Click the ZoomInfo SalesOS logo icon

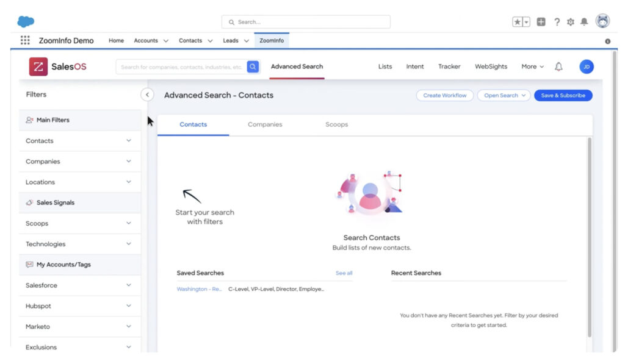coord(37,66)
